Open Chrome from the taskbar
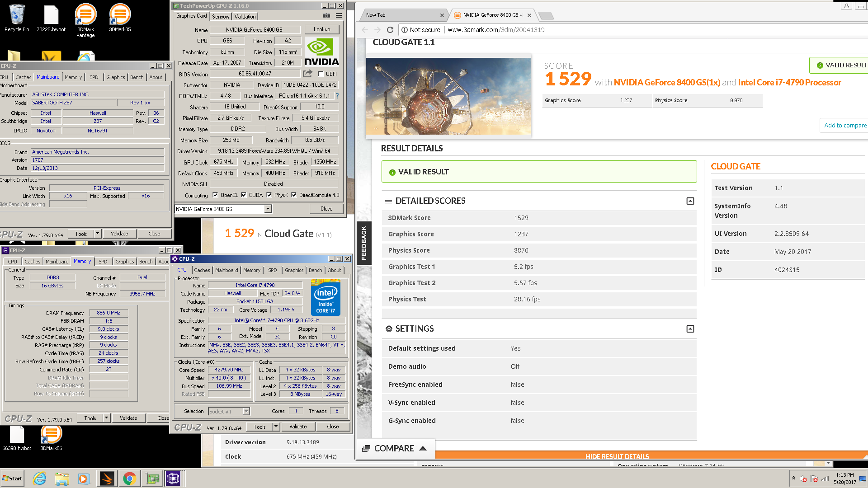Screen dimensions: 868x488 point(130,479)
